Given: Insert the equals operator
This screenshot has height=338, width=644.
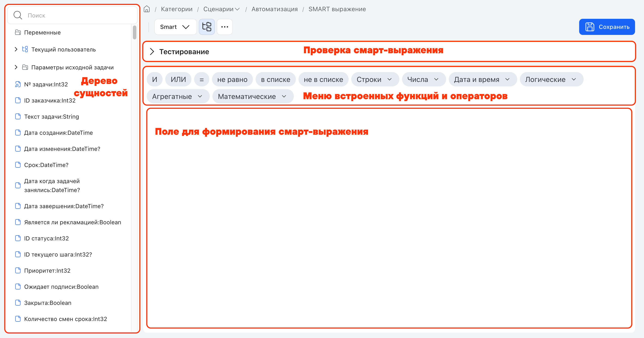Looking at the screenshot, I should (201, 79).
